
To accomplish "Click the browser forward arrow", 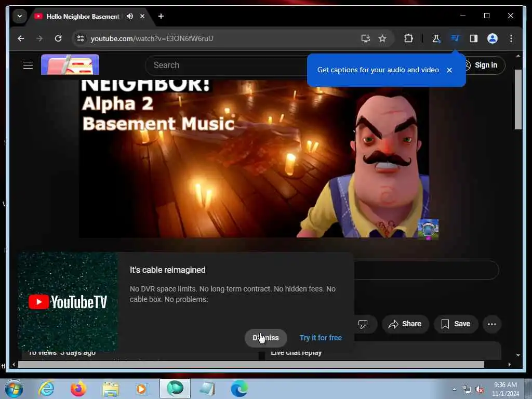I will pos(39,38).
